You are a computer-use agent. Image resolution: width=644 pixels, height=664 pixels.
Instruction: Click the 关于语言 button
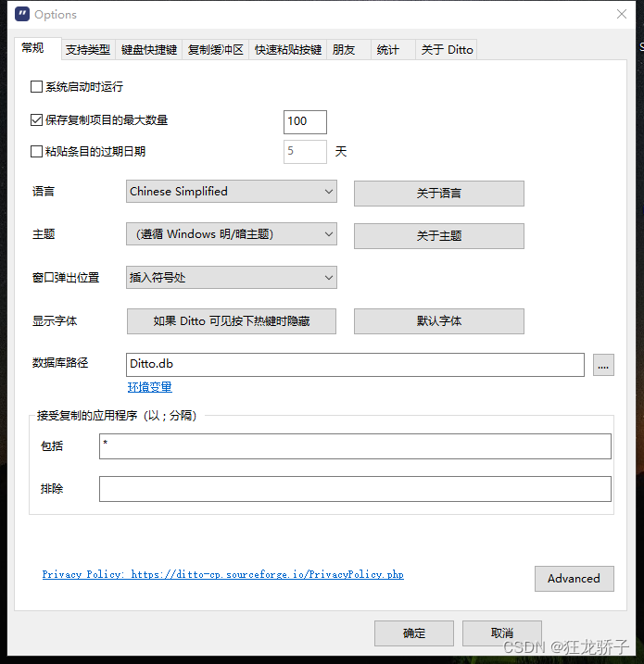pos(439,194)
